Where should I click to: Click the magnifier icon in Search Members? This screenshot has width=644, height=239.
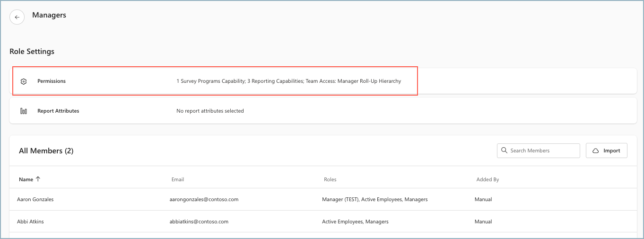click(504, 150)
